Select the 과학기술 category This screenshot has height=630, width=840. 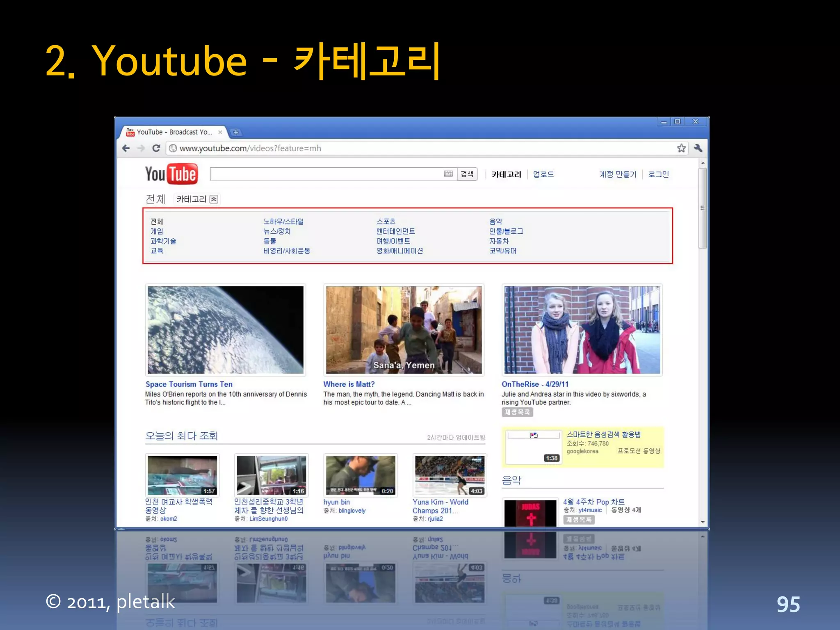tap(163, 241)
